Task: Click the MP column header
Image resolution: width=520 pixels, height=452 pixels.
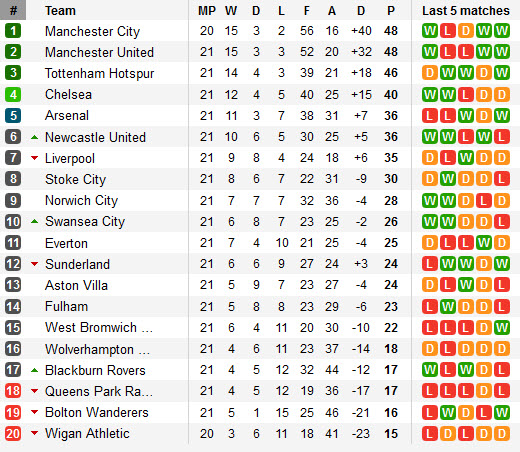Action: click(x=207, y=11)
